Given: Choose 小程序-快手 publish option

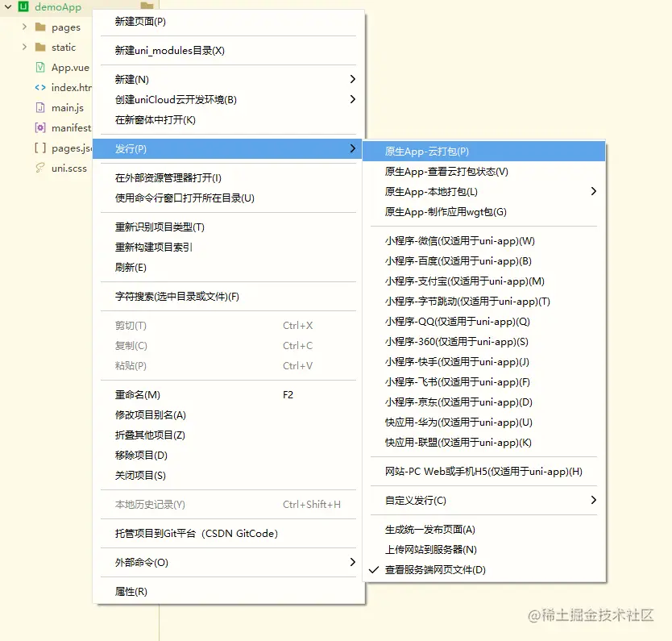Looking at the screenshot, I should coord(484,362).
